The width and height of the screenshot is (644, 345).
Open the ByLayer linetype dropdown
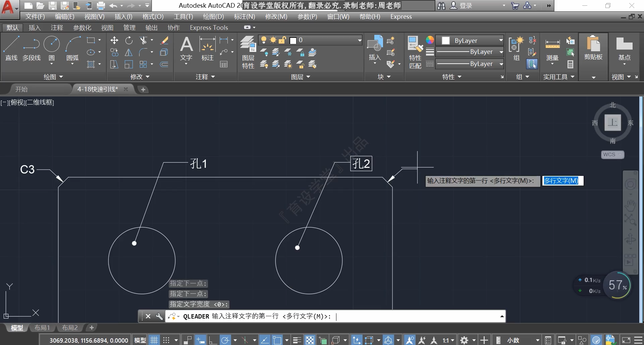pyautogui.click(x=470, y=64)
